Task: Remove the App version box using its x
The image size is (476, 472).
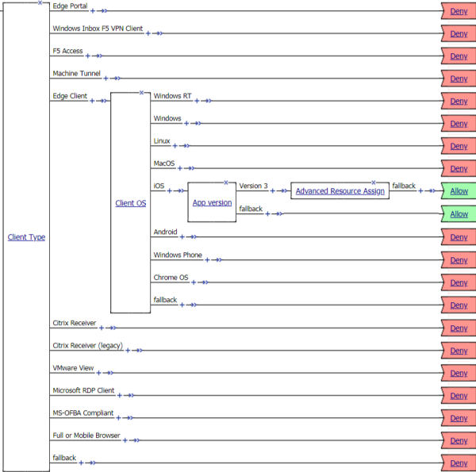Action: (x=226, y=182)
